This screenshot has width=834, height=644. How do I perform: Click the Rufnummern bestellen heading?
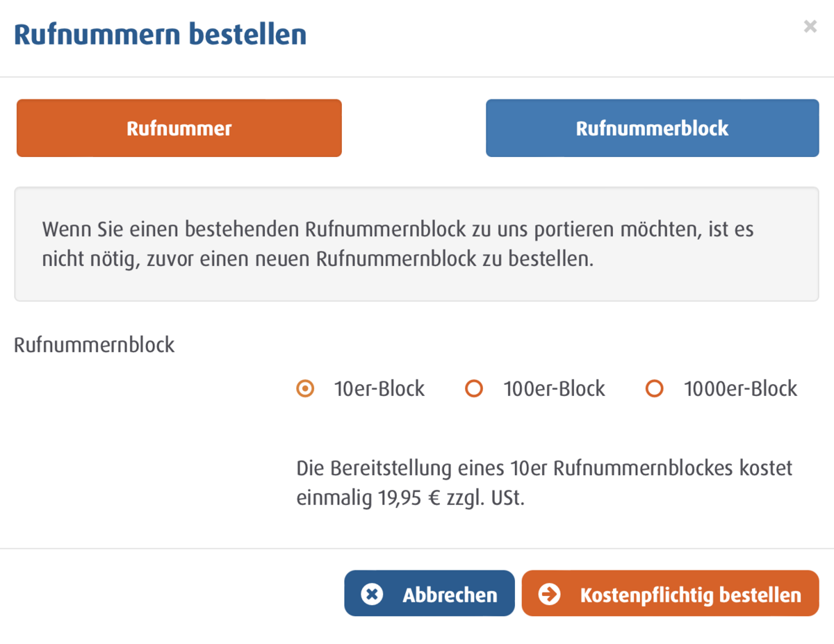[160, 35]
